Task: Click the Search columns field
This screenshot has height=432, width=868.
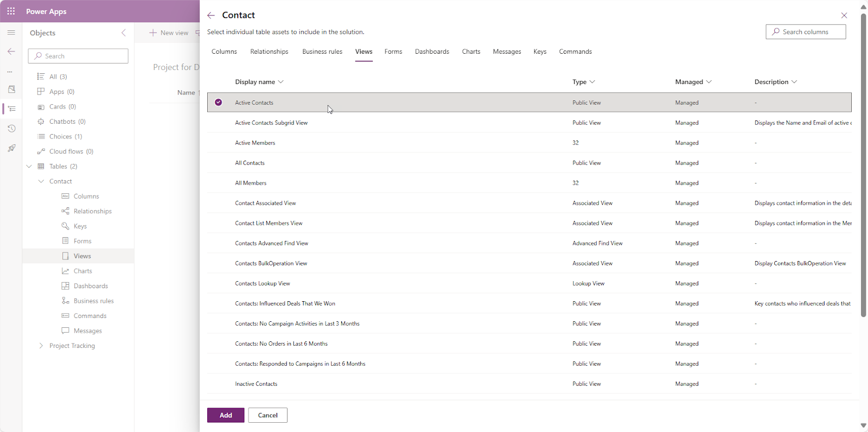Action: pyautogui.click(x=806, y=32)
